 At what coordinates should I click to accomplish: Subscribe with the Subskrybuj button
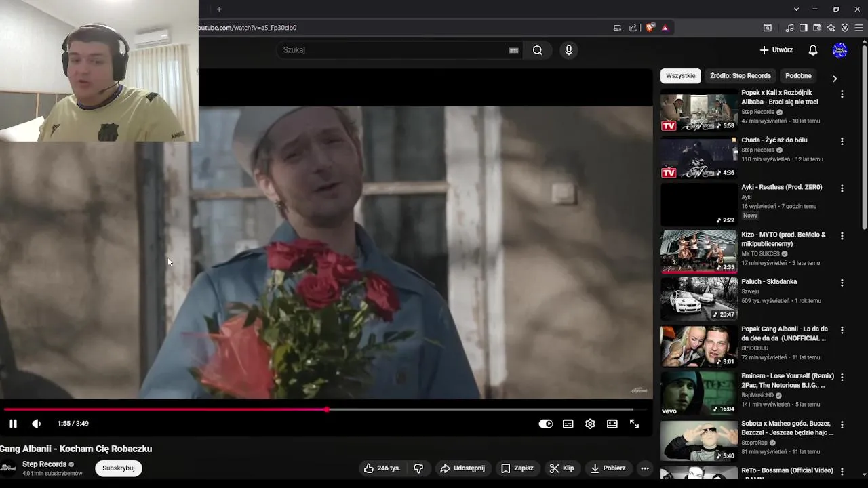pyautogui.click(x=119, y=468)
